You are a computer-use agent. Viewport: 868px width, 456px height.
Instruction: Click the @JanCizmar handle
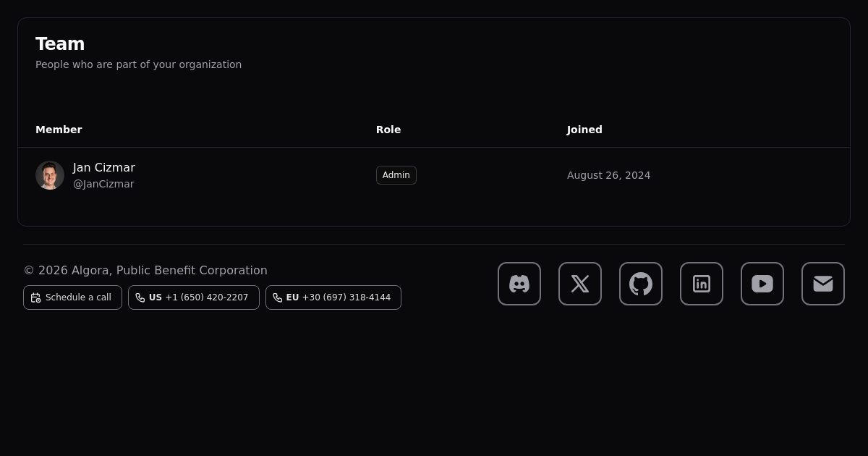pos(103,184)
